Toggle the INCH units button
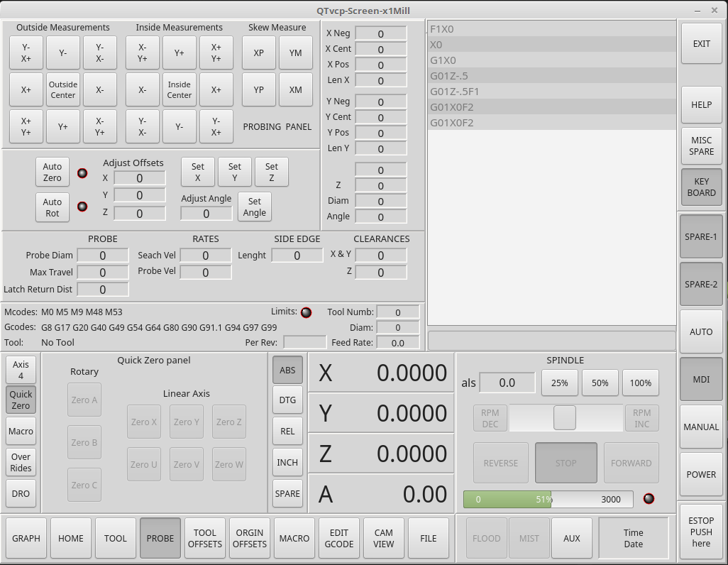Image resolution: width=728 pixels, height=565 pixels. pos(287,462)
